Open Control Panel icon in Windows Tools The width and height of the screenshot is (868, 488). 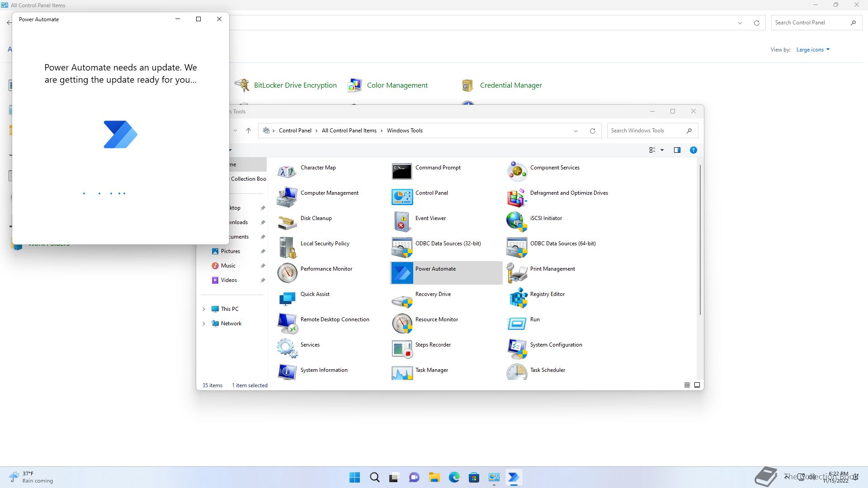point(402,197)
